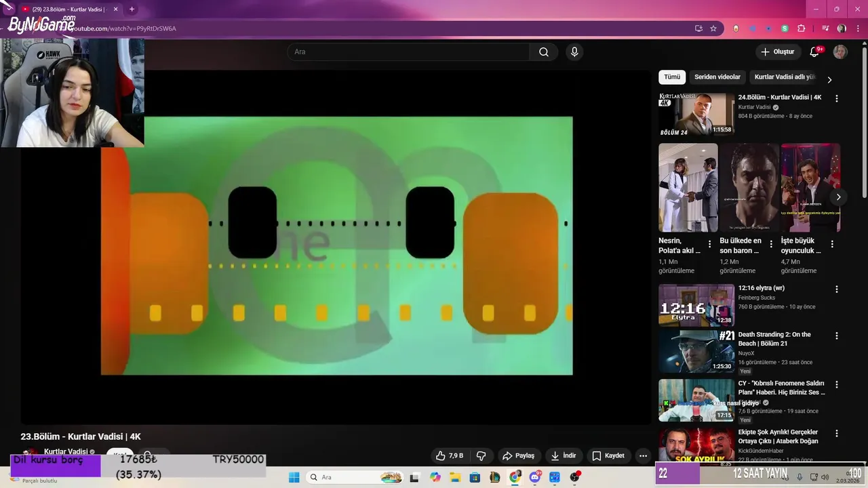Open Chrome profile avatar in toolbar
This screenshot has height=488, width=868.
[x=842, y=28]
